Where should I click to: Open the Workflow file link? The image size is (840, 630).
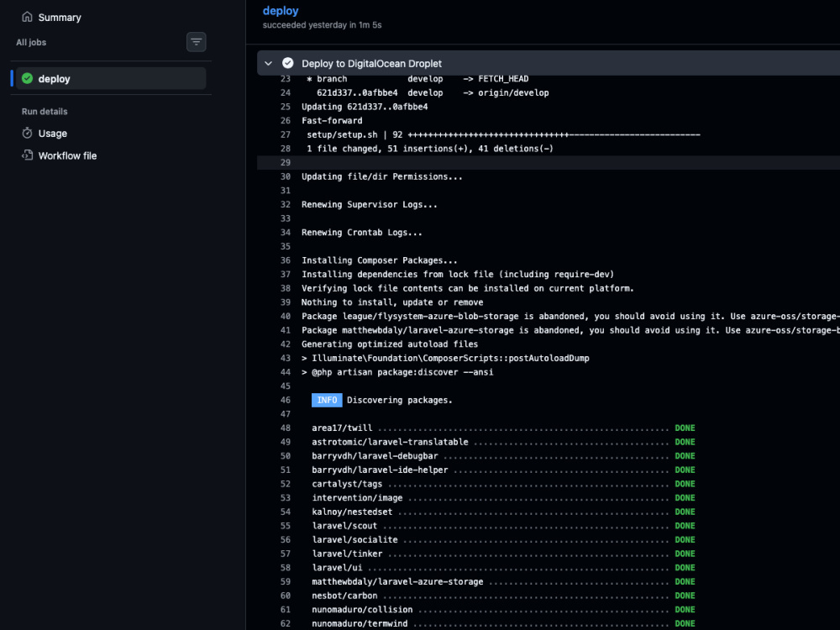pyautogui.click(x=67, y=156)
